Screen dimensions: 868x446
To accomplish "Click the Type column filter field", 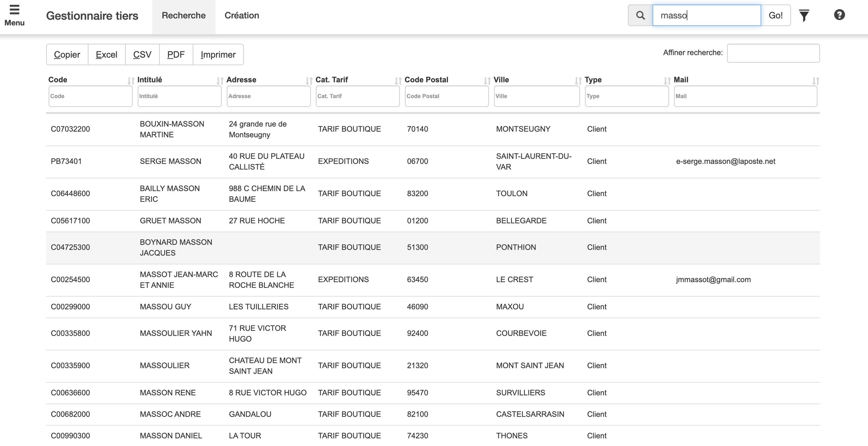I will pyautogui.click(x=627, y=96).
